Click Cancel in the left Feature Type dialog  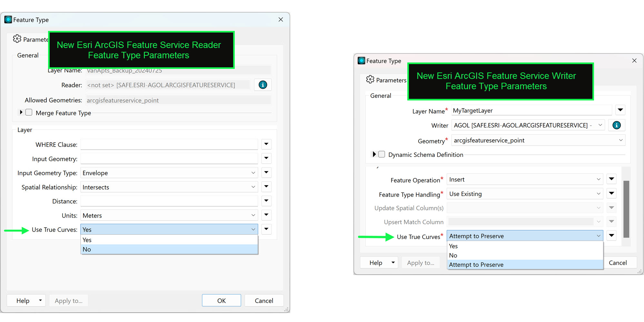click(264, 300)
